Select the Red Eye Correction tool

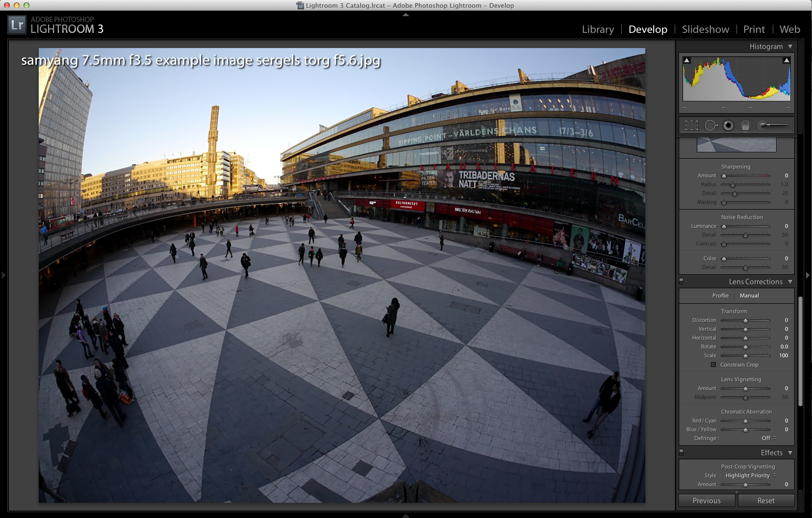[x=729, y=125]
